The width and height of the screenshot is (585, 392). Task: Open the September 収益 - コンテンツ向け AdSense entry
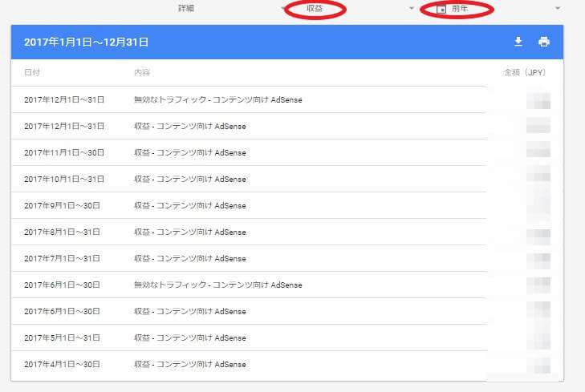tap(190, 205)
